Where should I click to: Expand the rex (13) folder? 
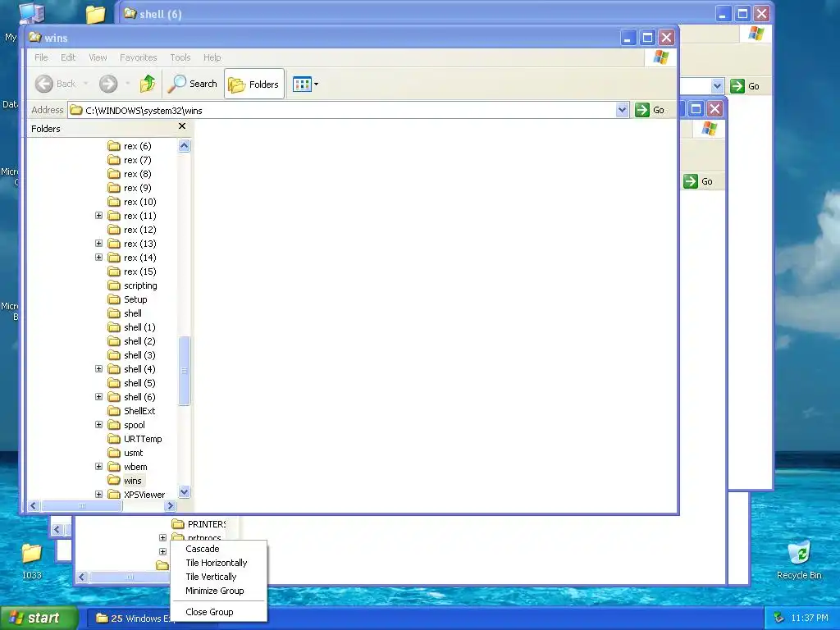pos(98,243)
